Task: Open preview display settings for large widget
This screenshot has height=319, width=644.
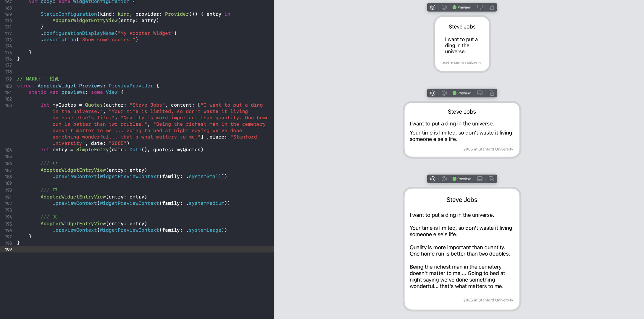Action: [480, 179]
